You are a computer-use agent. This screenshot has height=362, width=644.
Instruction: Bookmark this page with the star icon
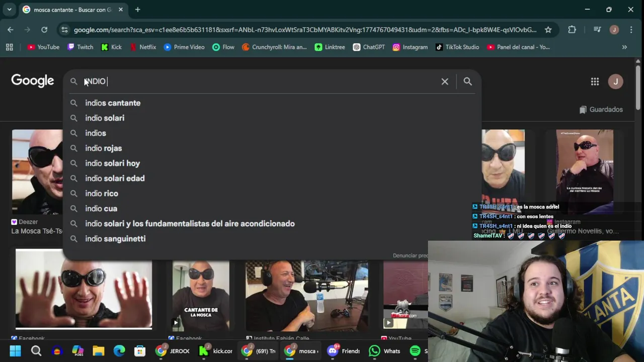coord(548,30)
